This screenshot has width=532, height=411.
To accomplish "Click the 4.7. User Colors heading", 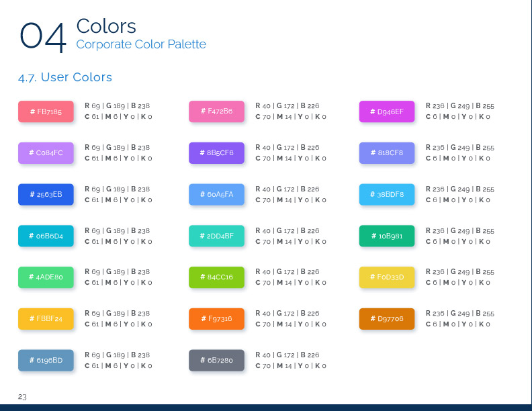I will point(65,77).
